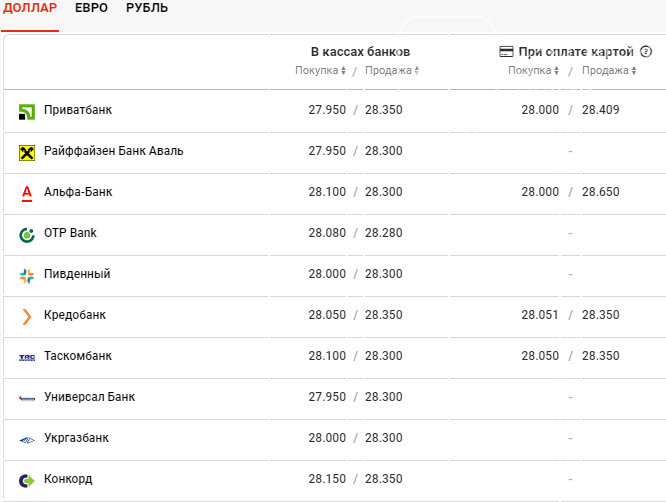Click Приватбанк card selling rate 28.409
The image size is (666, 502).
600,110
